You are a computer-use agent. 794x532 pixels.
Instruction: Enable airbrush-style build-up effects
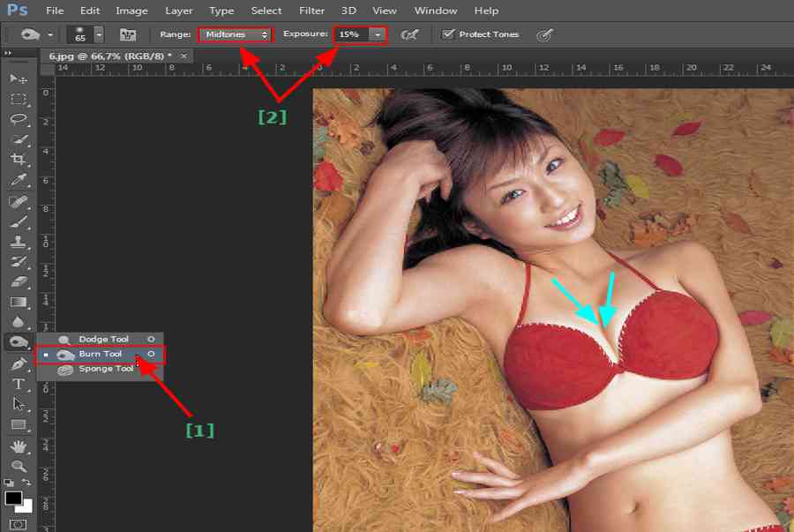(x=409, y=34)
